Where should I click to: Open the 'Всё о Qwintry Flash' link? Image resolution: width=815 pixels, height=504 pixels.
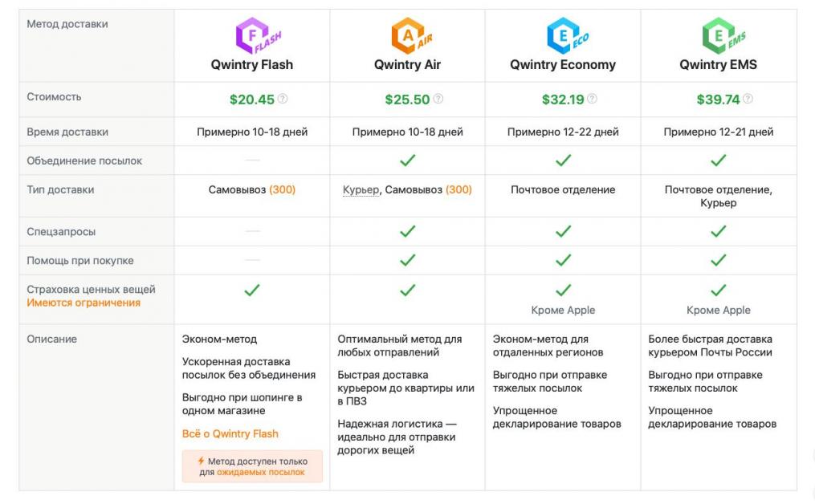coord(230,433)
